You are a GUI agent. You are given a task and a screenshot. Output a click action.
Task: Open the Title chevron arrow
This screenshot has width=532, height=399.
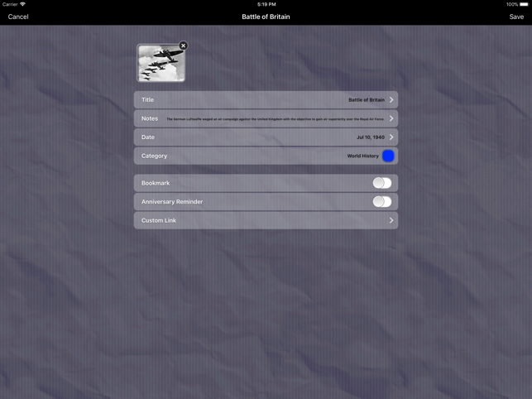pos(391,100)
